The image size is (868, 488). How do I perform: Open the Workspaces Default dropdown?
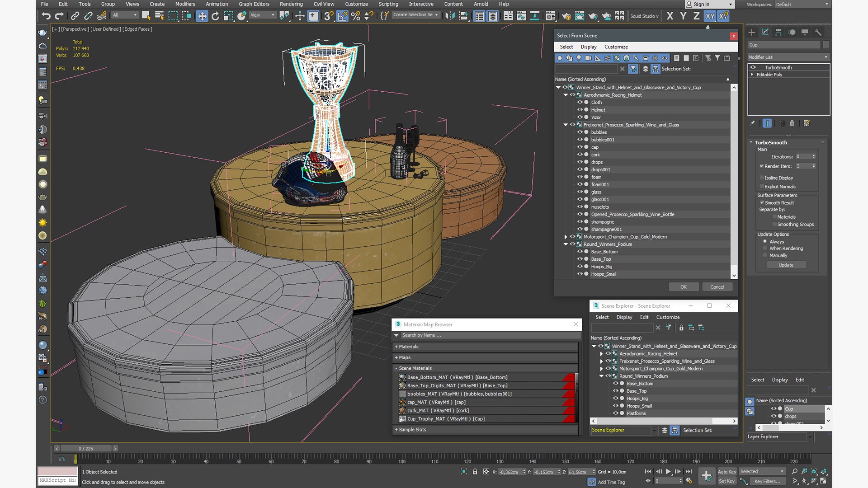(802, 5)
